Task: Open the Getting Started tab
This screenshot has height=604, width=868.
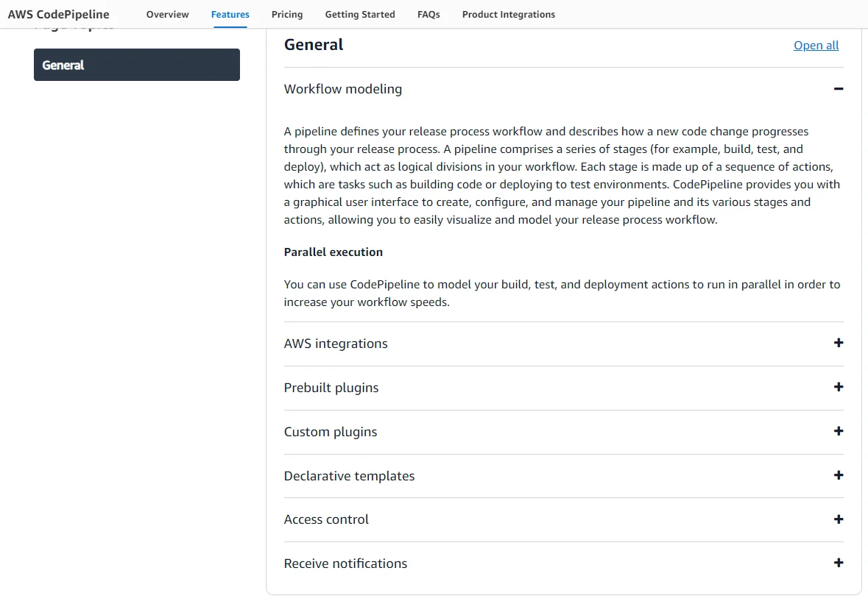Action: (x=360, y=15)
